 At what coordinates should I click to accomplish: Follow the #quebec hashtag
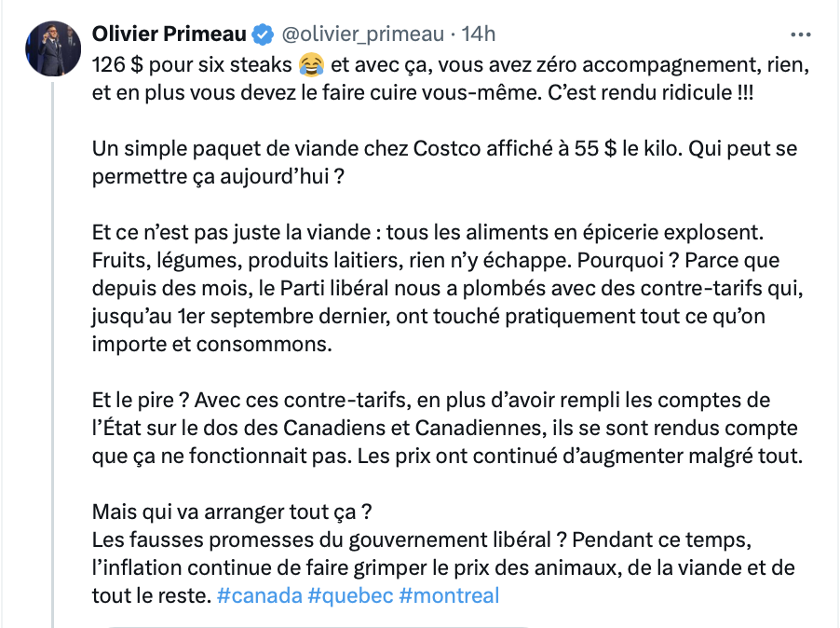(x=350, y=595)
